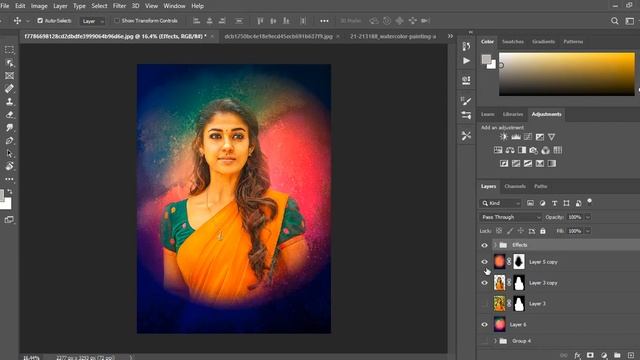Add an Exposure adjustment
640x360 pixels.
point(540,137)
